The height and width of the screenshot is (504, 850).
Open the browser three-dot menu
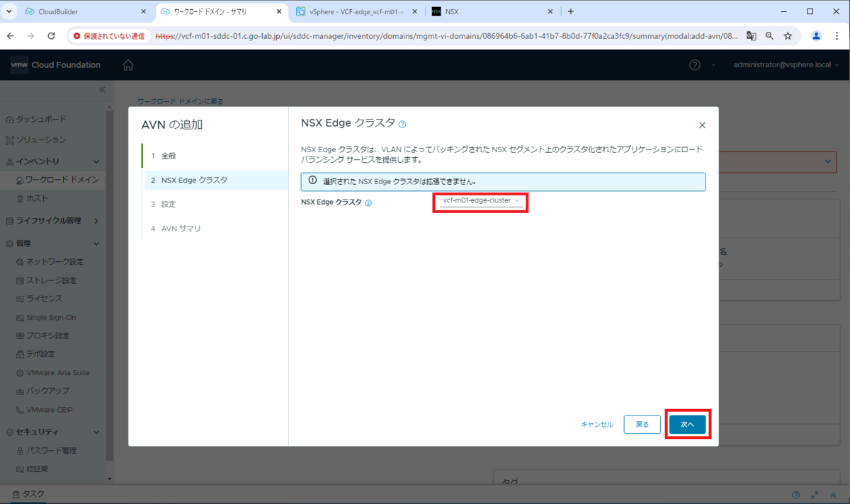click(837, 35)
